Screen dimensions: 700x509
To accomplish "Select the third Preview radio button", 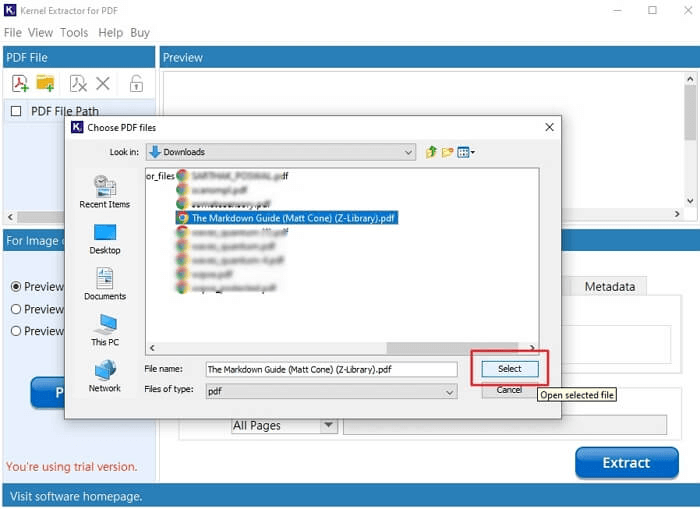I will coord(16,331).
